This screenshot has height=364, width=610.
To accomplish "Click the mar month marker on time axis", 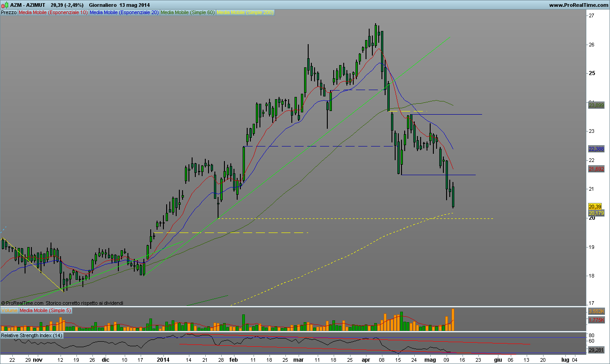I will pyautogui.click(x=298, y=359).
